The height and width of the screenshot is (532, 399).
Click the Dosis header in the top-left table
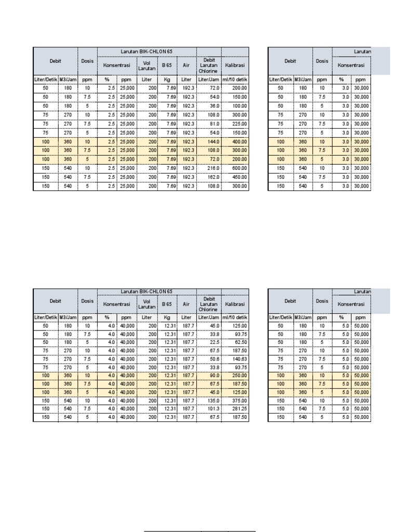point(87,61)
